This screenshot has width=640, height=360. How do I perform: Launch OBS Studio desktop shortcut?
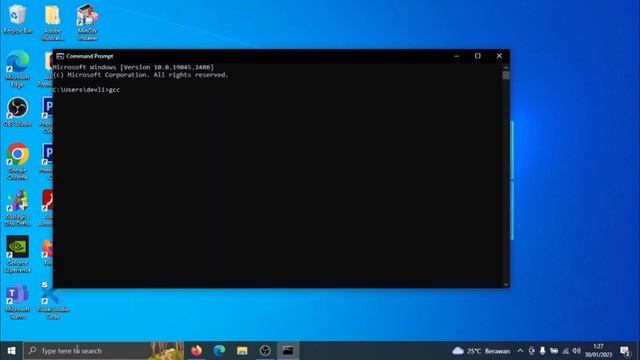17,112
